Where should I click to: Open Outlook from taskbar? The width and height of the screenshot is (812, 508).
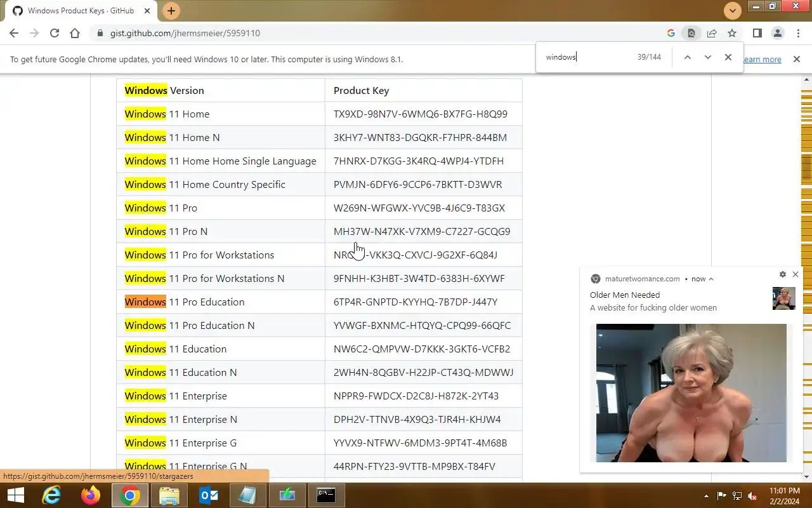[x=209, y=495]
